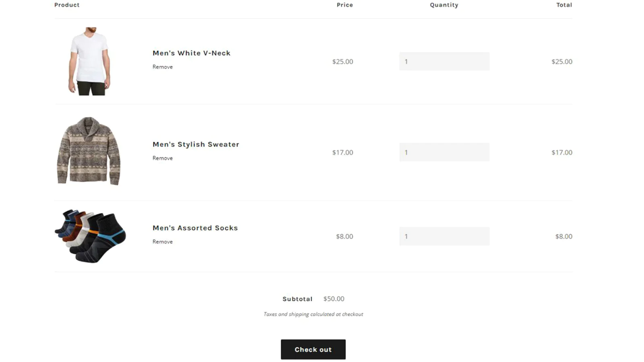Click the $17.00 sweater line total
Screen dimensions: 644x362
tap(562, 152)
